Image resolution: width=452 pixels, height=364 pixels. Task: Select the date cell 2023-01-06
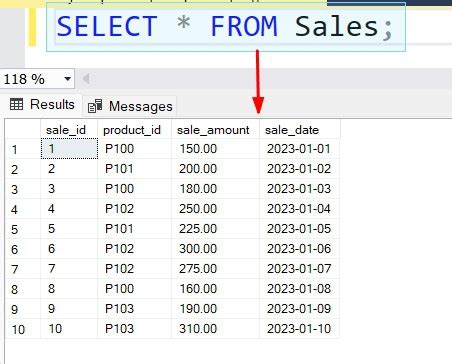click(x=300, y=249)
